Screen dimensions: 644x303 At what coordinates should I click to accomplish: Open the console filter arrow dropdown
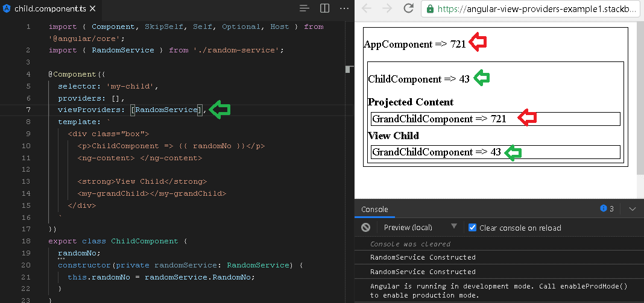(x=454, y=226)
